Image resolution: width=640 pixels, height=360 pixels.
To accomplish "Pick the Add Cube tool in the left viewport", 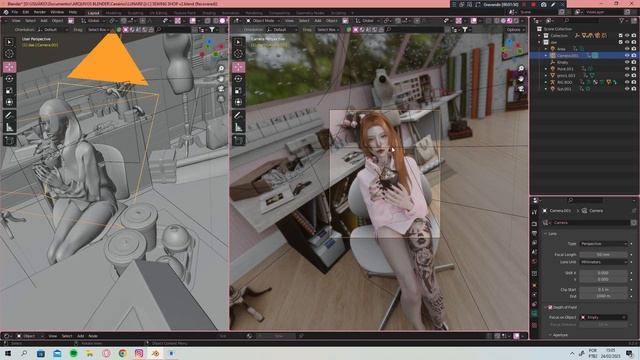I will click(x=9, y=140).
